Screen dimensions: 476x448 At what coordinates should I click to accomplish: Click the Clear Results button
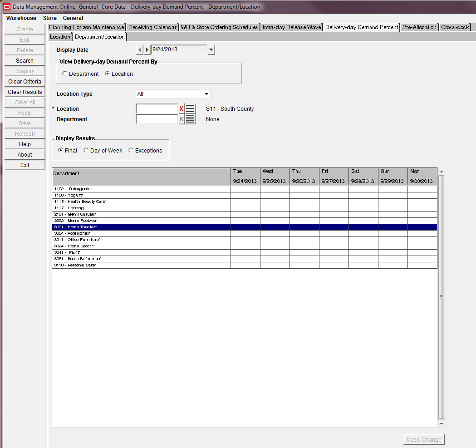[25, 92]
